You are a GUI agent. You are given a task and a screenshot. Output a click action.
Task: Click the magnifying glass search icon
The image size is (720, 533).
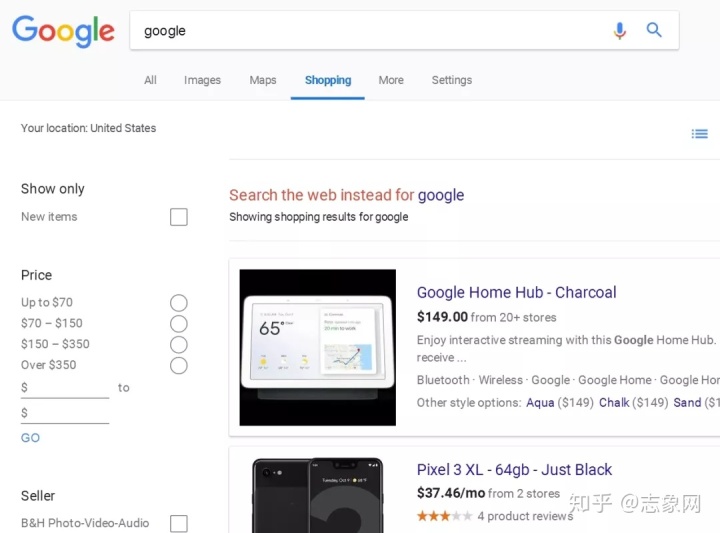tap(654, 31)
